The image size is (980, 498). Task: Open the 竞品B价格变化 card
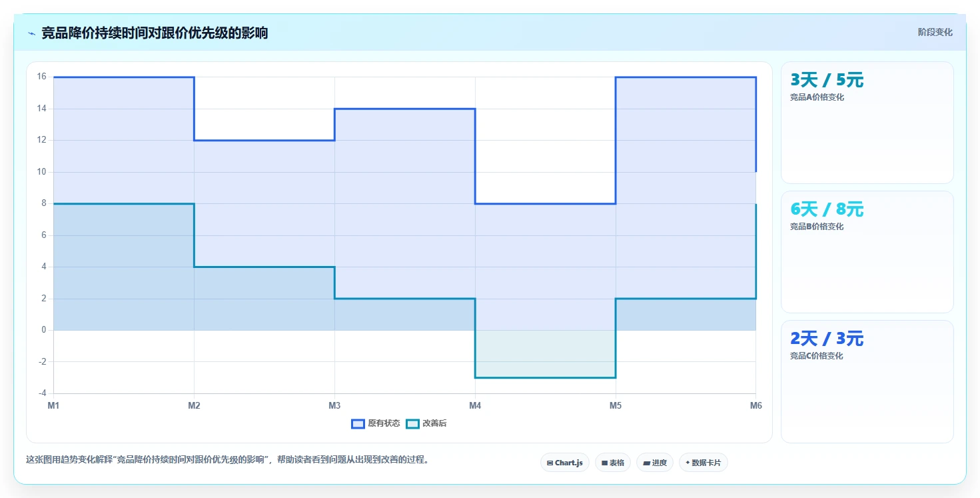[x=867, y=252]
